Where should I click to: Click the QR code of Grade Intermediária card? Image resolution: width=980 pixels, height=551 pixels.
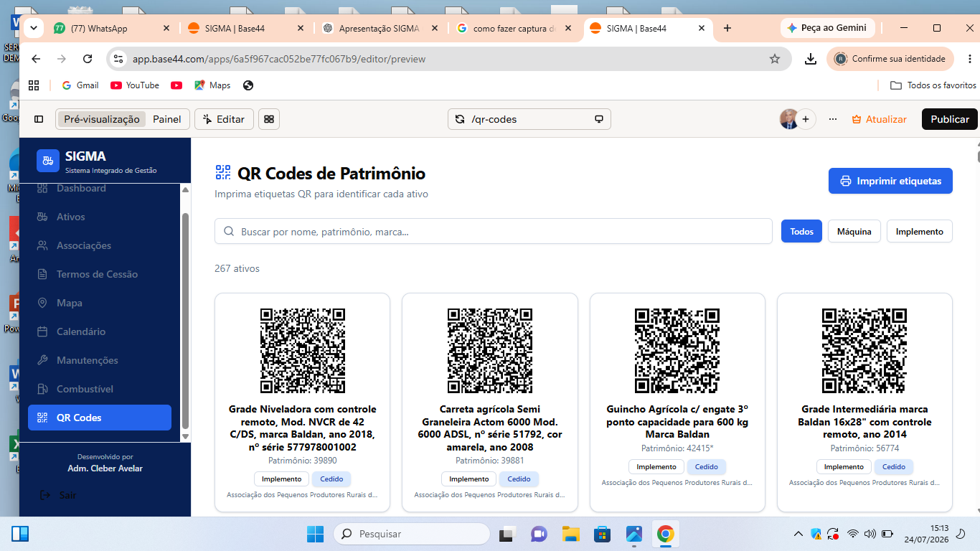pos(864,351)
